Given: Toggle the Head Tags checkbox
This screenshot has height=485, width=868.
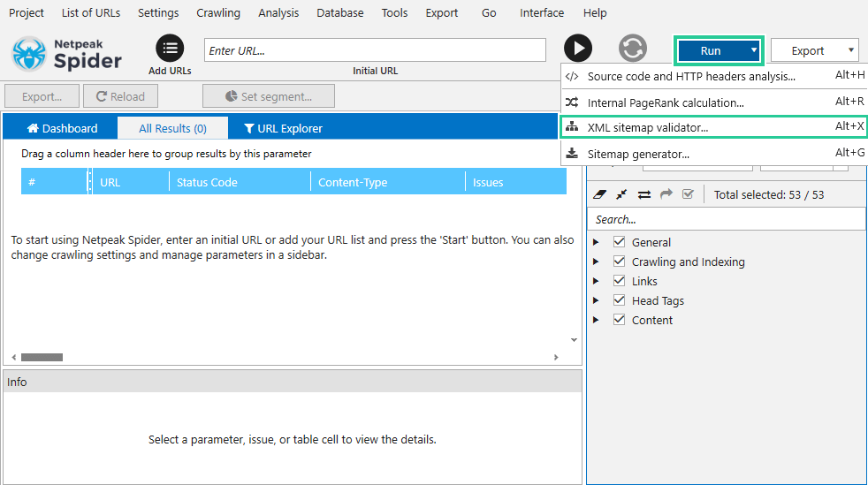Looking at the screenshot, I should [x=620, y=300].
